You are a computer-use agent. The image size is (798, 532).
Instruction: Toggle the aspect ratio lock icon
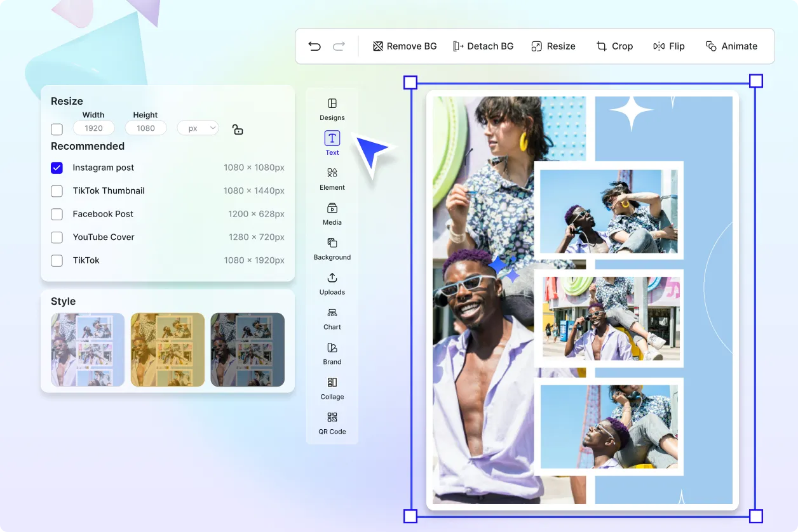coord(238,130)
